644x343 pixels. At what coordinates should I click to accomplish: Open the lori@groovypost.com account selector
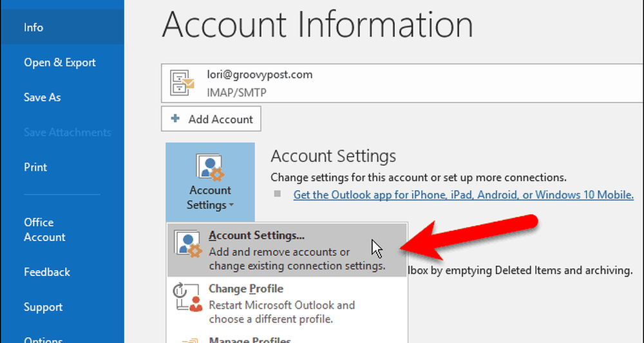tap(399, 84)
